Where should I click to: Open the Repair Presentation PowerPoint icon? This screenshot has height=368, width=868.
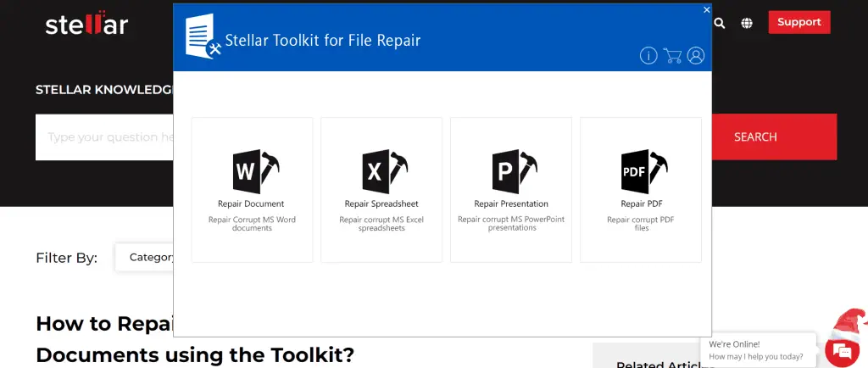click(515, 171)
